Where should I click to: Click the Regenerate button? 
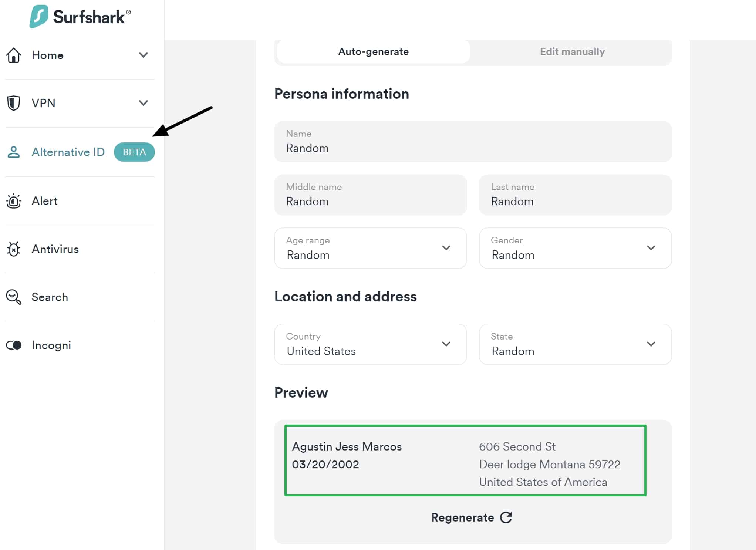(x=472, y=517)
